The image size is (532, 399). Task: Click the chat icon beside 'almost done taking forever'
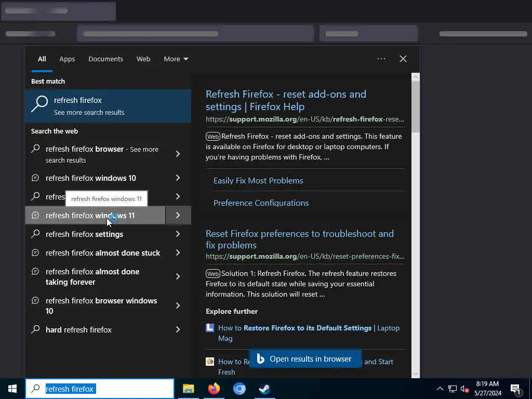[35, 271]
